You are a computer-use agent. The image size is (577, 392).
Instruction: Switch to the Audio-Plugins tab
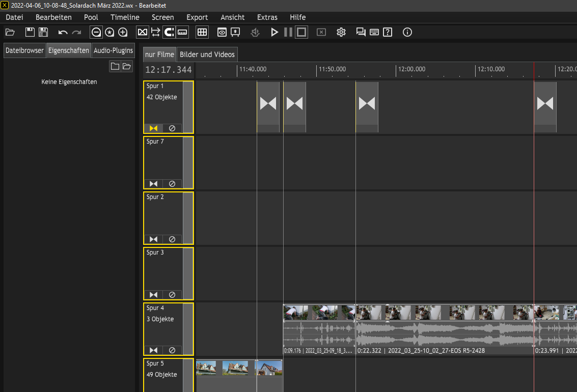[113, 50]
